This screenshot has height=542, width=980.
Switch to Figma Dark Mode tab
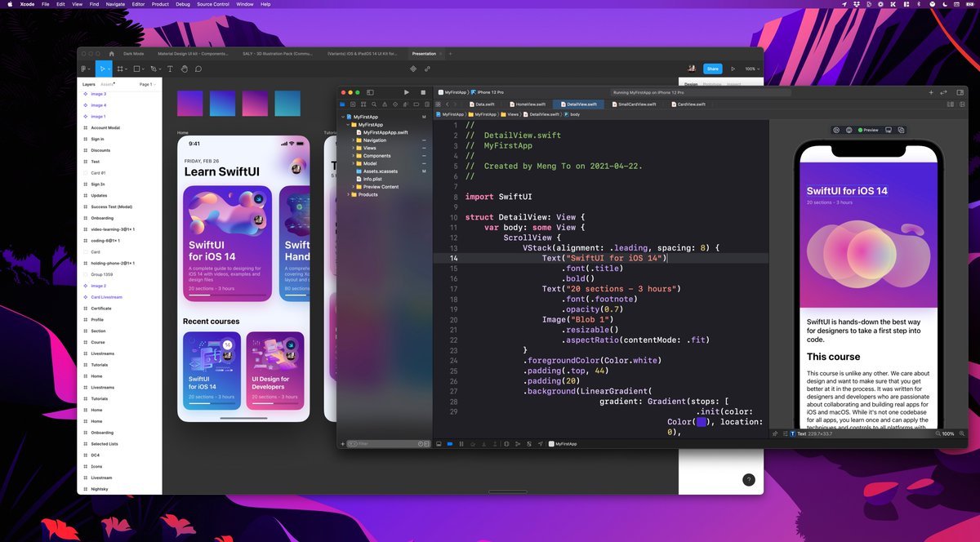point(133,54)
